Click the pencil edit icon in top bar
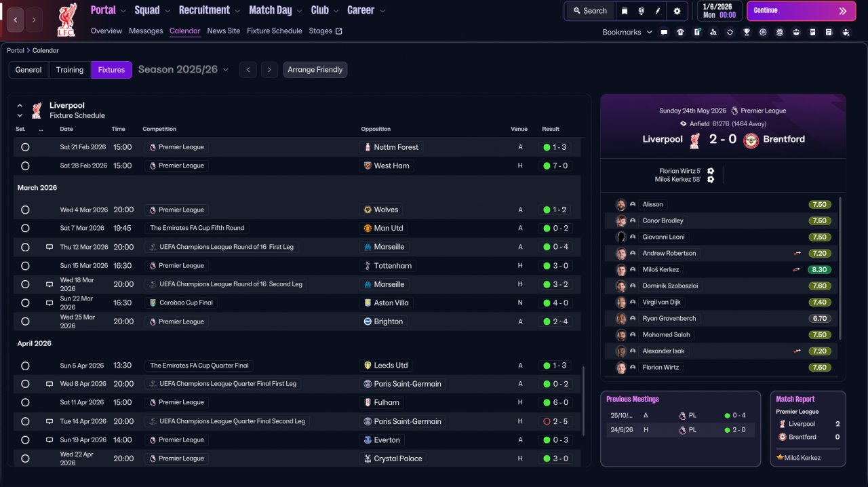 (658, 11)
